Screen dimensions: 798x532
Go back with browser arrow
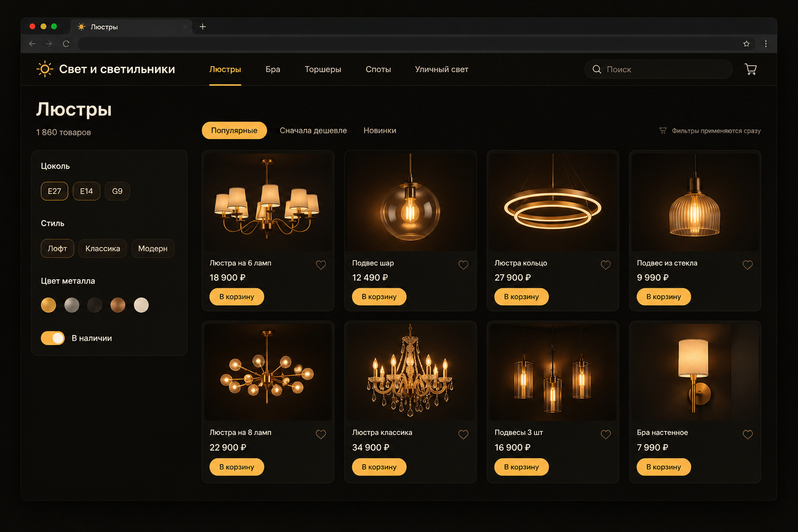(x=32, y=44)
